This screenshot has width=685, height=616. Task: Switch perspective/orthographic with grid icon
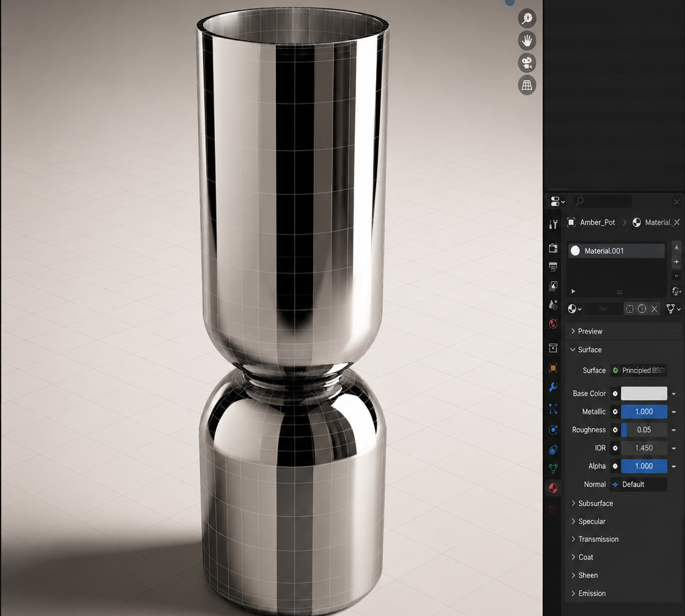[527, 85]
